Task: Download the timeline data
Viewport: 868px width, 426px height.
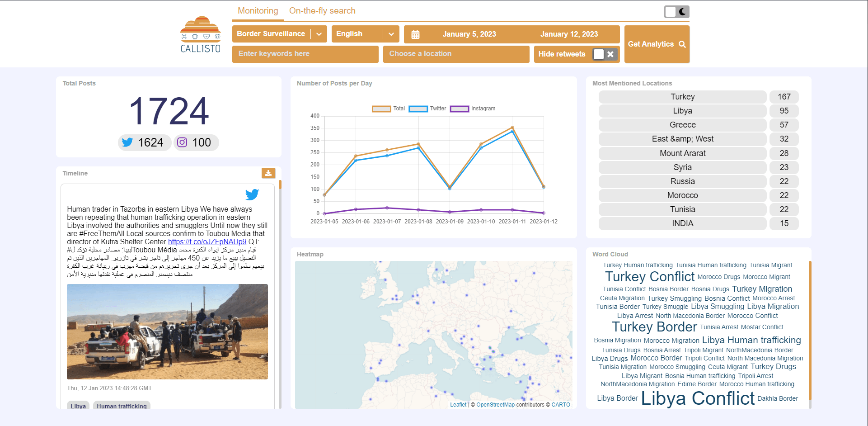Action: [x=268, y=173]
